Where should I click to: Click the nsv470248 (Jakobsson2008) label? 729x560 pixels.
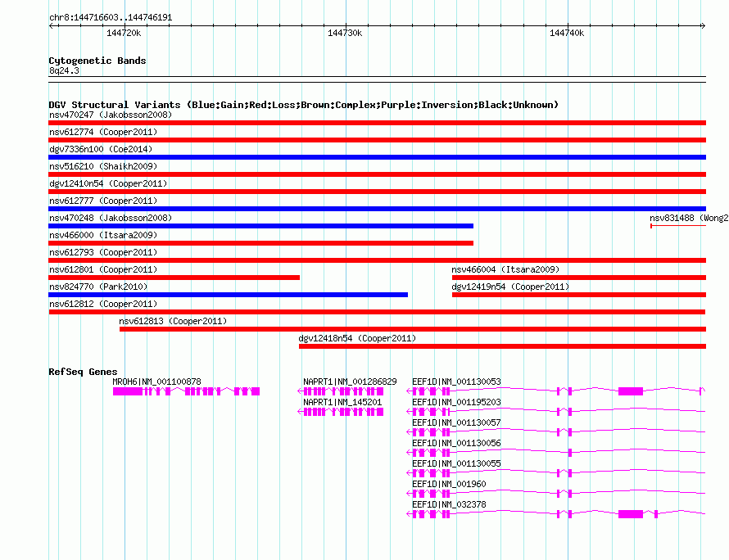pos(111,218)
